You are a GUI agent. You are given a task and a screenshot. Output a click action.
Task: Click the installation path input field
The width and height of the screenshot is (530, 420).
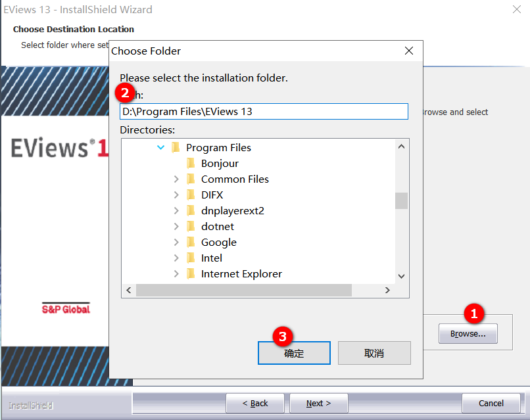click(x=264, y=112)
